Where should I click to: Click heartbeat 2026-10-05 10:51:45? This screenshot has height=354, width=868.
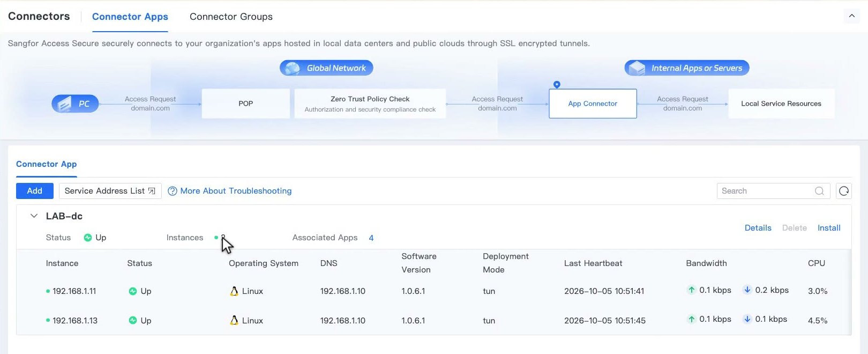click(605, 321)
